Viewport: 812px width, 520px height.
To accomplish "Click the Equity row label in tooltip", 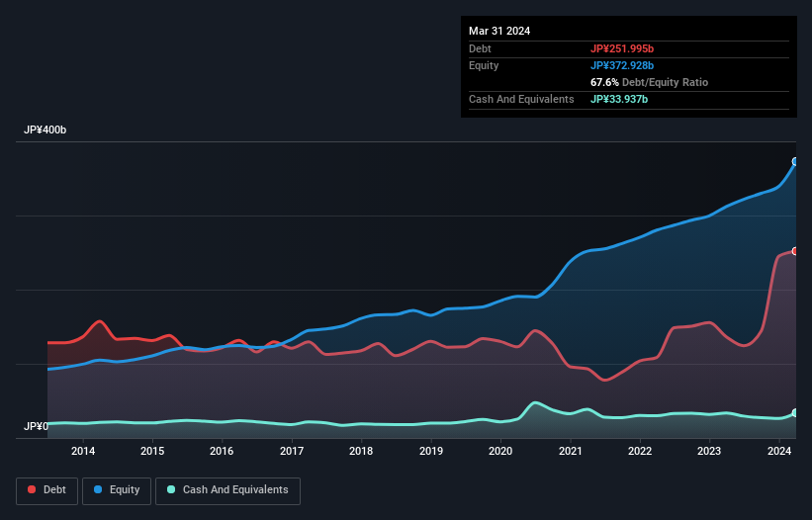I will (x=484, y=65).
